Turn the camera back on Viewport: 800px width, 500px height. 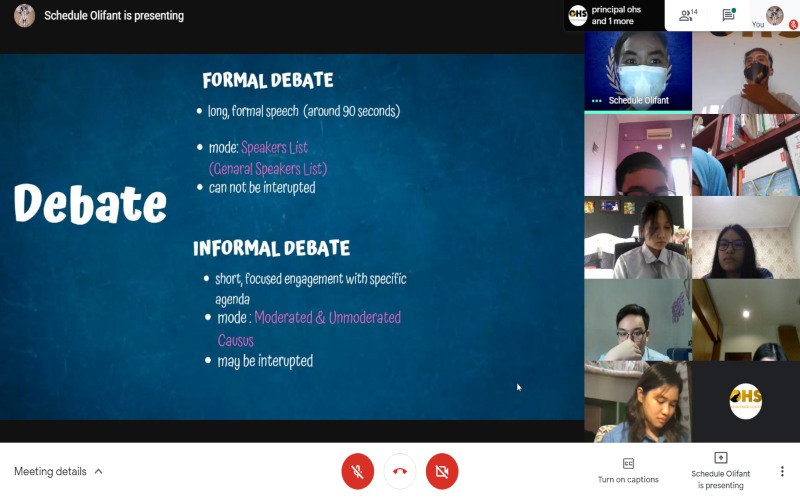coord(442,471)
